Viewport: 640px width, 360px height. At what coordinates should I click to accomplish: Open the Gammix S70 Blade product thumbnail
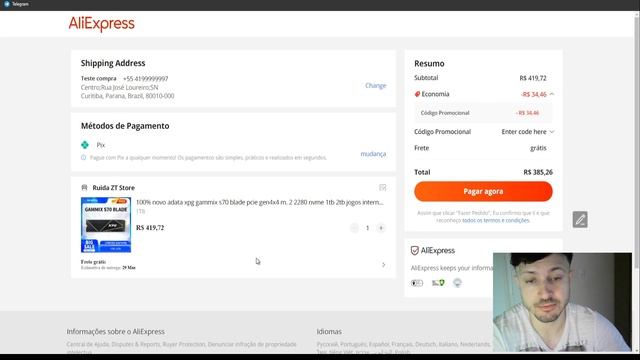(x=106, y=225)
